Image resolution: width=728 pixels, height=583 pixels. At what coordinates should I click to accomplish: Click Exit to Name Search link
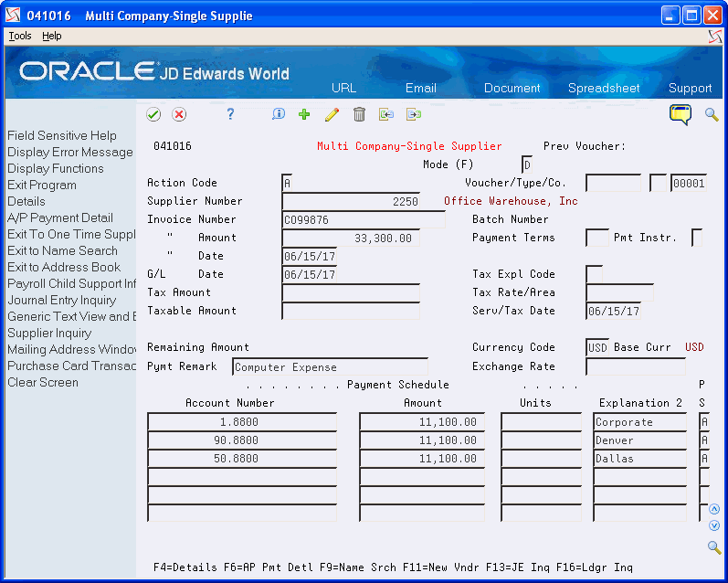(62, 251)
